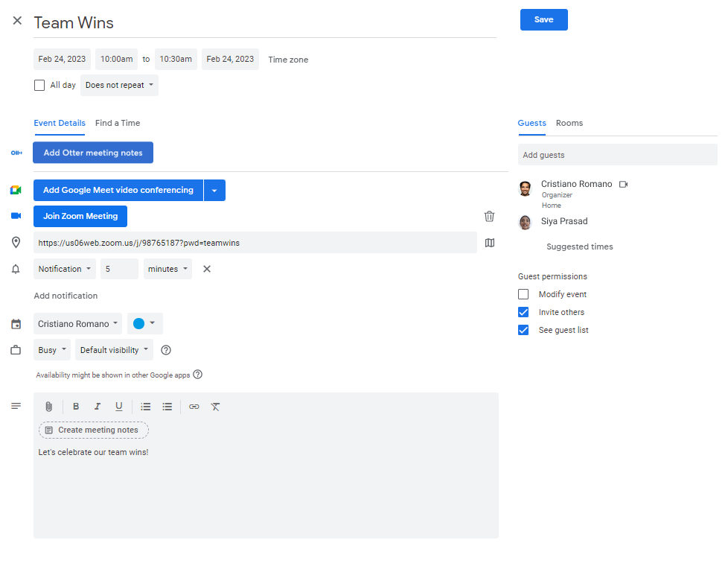Attach a file to the description
The height and width of the screenshot is (566, 728).
click(x=49, y=407)
